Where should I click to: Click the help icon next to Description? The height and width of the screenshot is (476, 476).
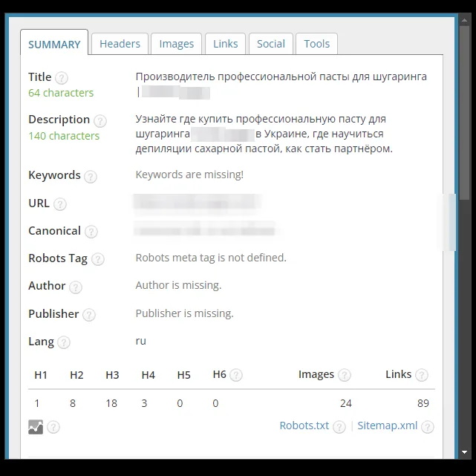[x=100, y=121]
